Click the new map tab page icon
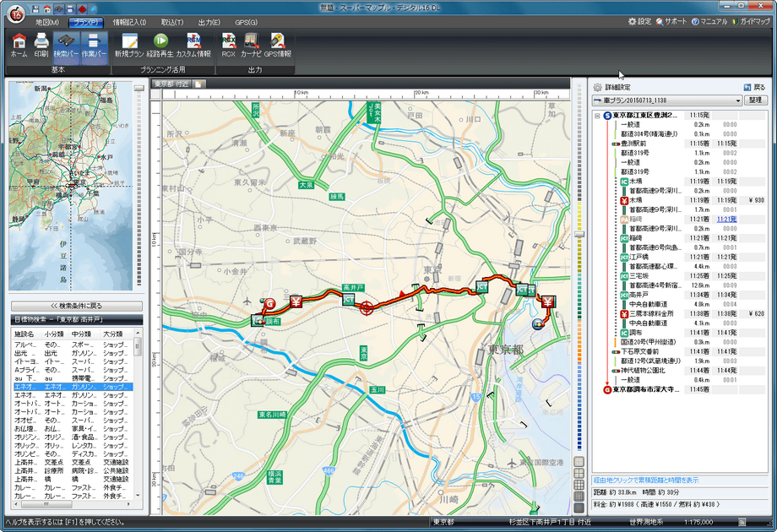This screenshot has height=532, width=777. point(198,84)
